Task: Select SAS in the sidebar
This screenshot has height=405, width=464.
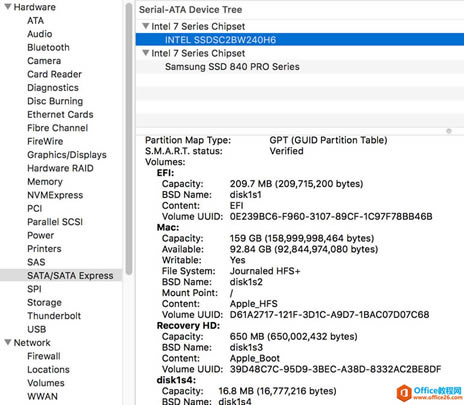Action: [36, 262]
